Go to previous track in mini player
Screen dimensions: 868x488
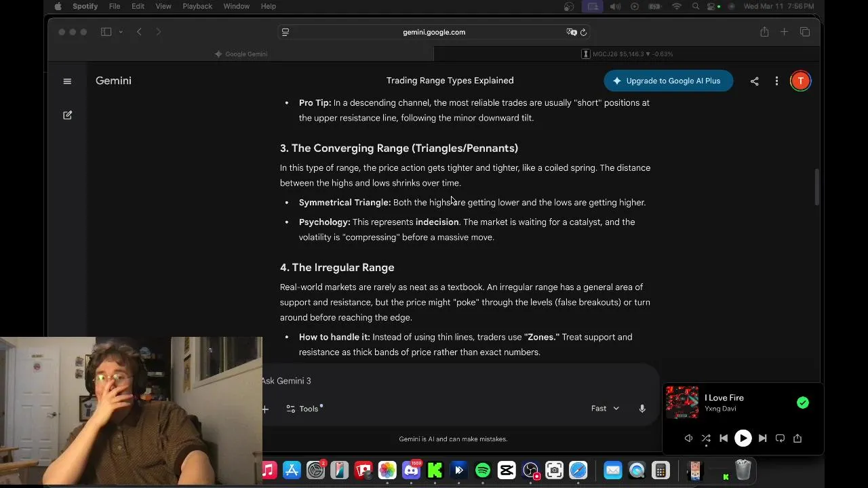coord(724,439)
